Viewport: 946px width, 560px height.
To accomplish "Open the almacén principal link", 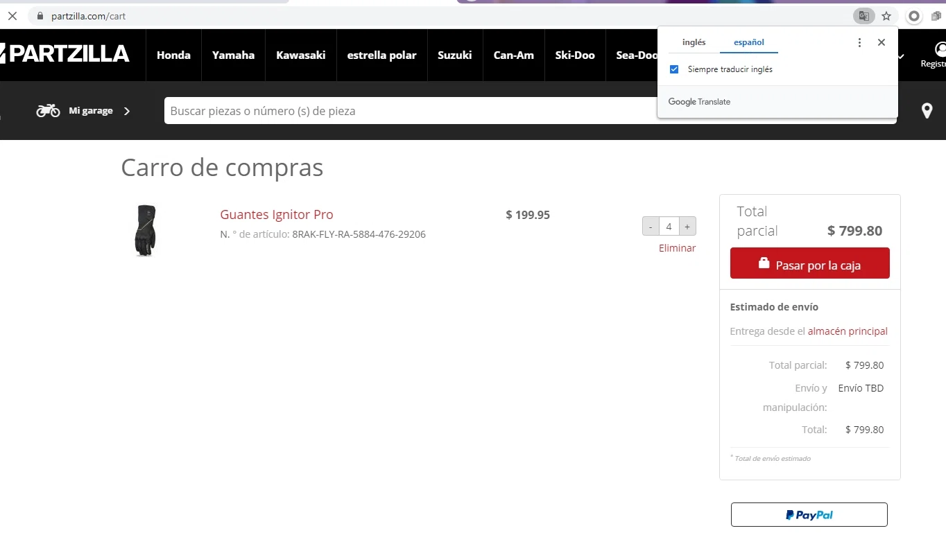I will click(848, 331).
